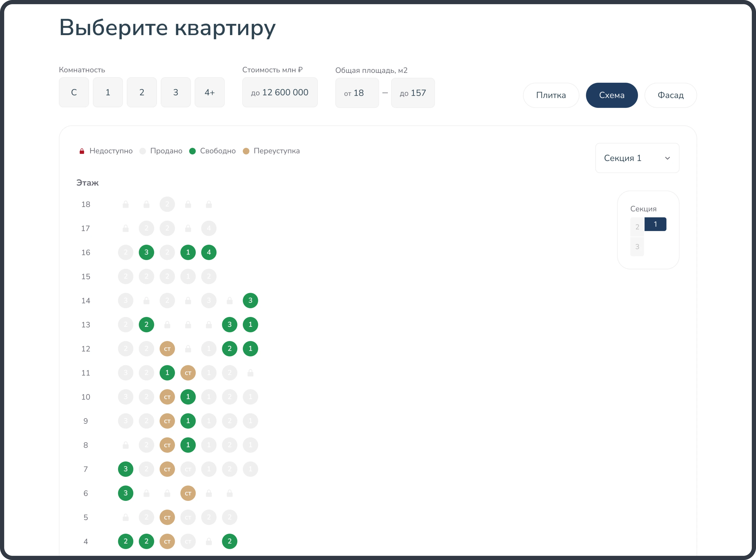Select the 'ст' unit on floor 6
756x560 pixels.
tap(188, 493)
